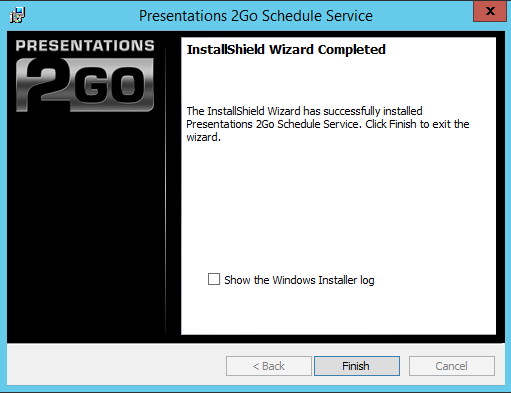The width and height of the screenshot is (511, 393).
Task: Click the word Completed in the heading
Action: click(x=351, y=50)
